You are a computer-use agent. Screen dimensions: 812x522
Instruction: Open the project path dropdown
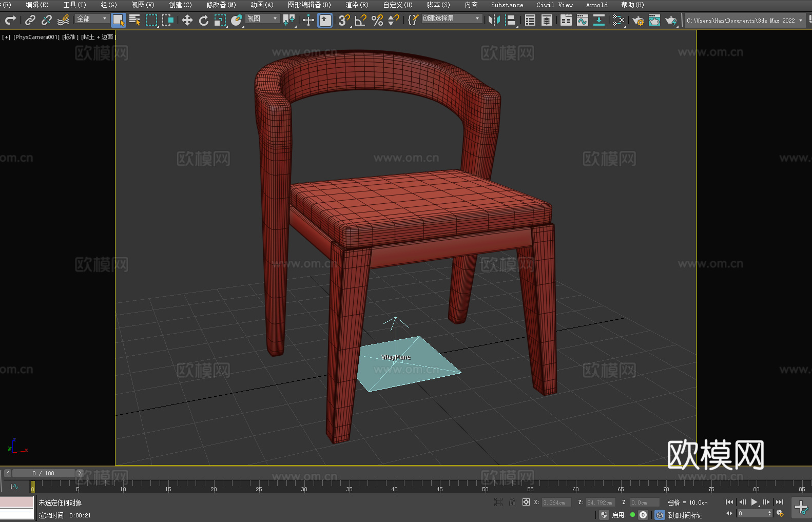(x=745, y=21)
